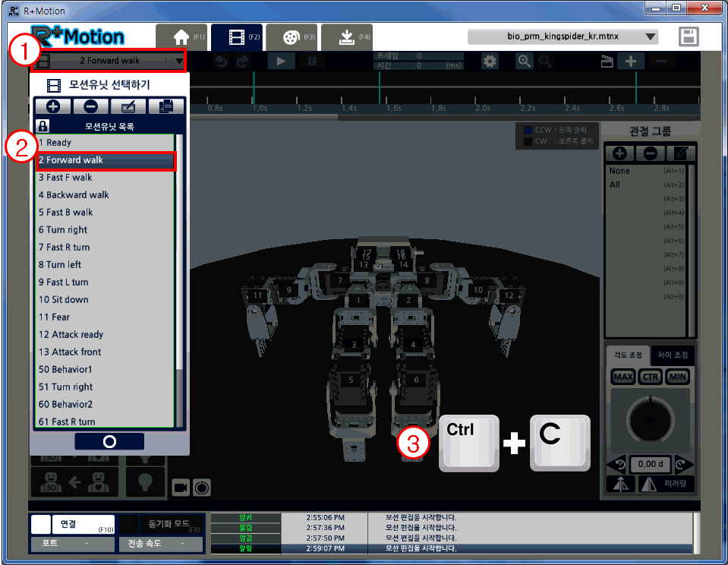Screen dimensions: 728x565
Task: Click the angle adjustment dial
Action: click(x=648, y=418)
